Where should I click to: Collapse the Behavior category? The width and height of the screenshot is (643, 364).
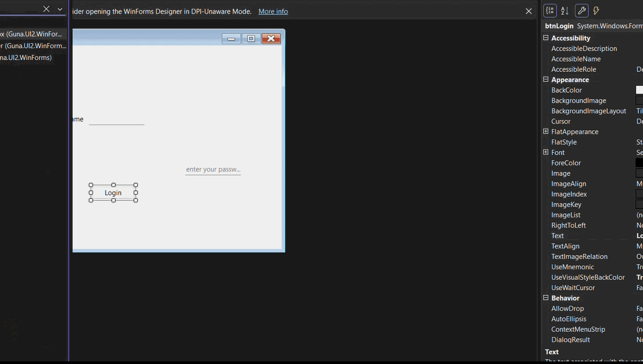pyautogui.click(x=546, y=298)
